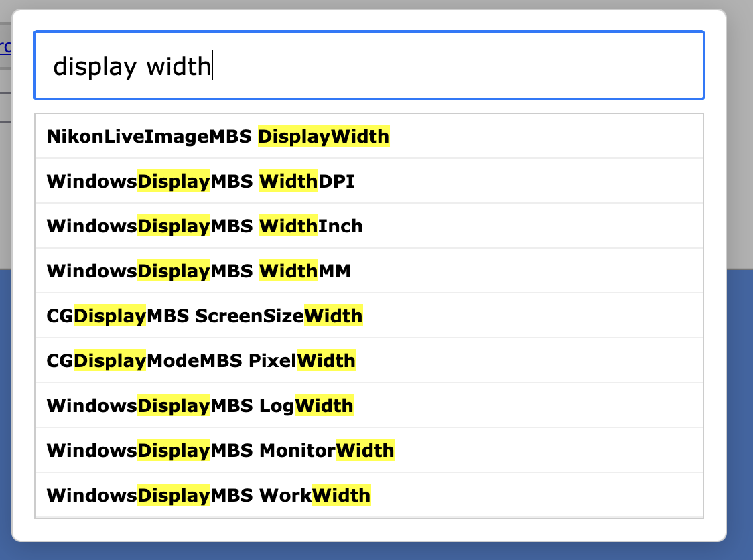This screenshot has height=560, width=753.
Task: Click the 'Inch' suffix of the WidthInch result
Action: click(x=340, y=226)
